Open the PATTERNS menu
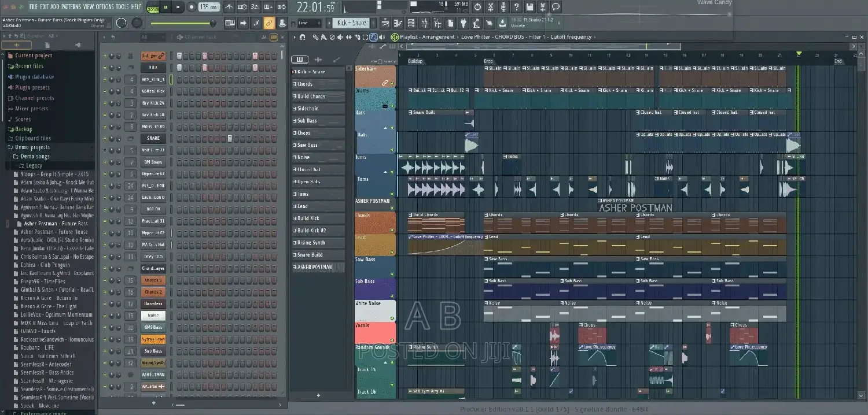The image size is (868, 415). [71, 6]
